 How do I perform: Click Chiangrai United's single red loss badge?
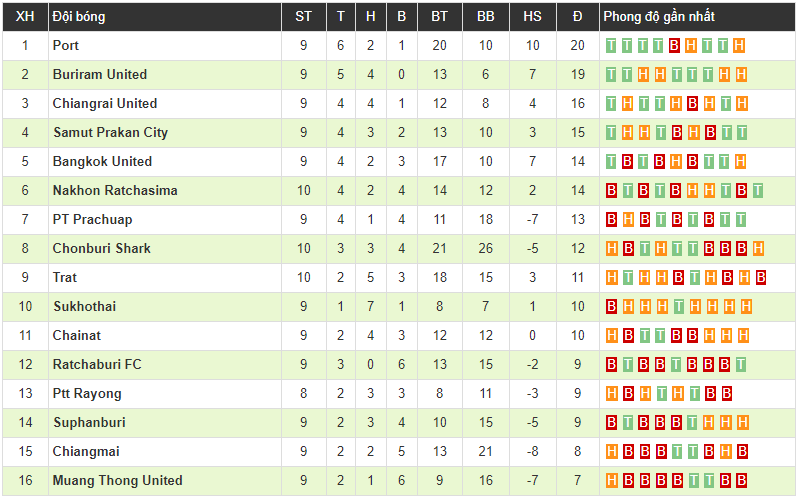point(691,103)
